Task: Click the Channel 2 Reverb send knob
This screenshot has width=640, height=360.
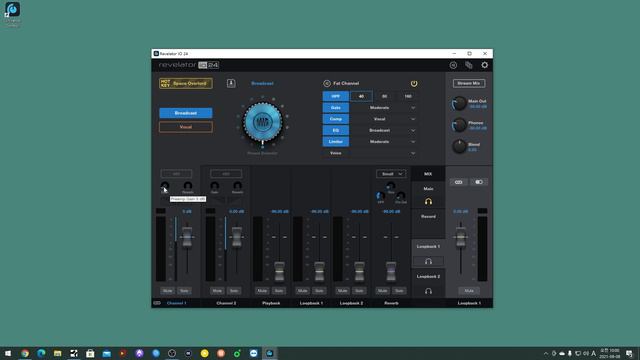Action: coord(238,186)
